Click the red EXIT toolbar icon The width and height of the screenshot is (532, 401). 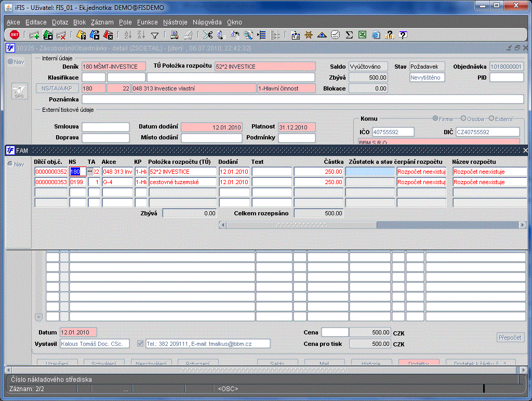(x=15, y=35)
